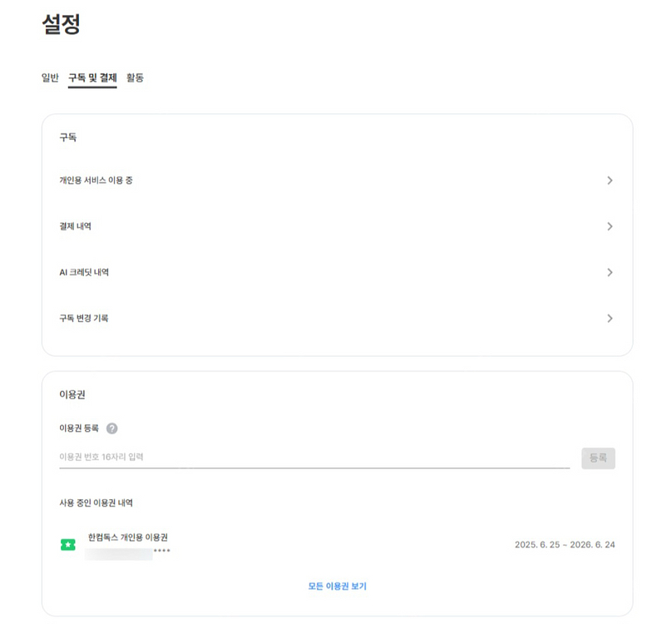This screenshot has height=624, width=672.
Task: Click the 한컴독스 개인용 이용권 entry name
Action: 133,537
